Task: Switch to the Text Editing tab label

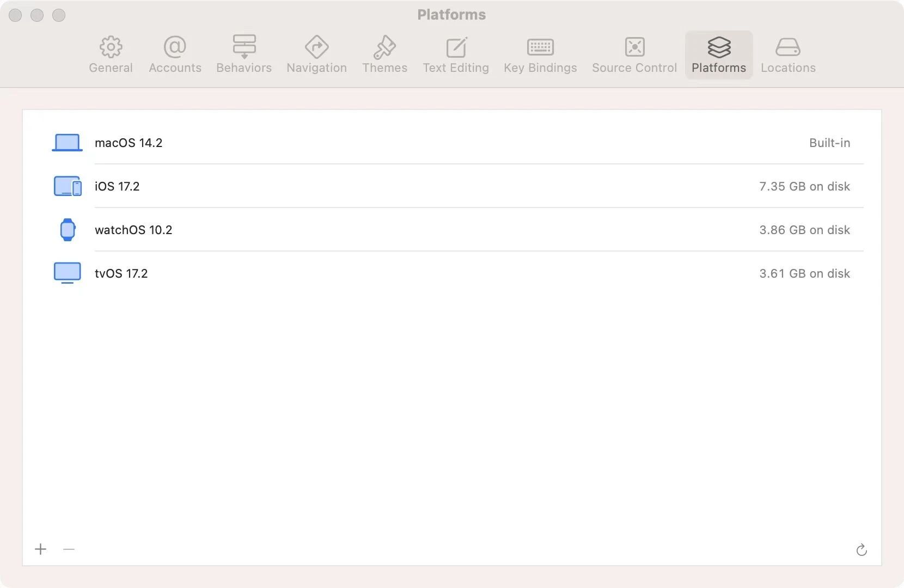Action: coord(456,68)
